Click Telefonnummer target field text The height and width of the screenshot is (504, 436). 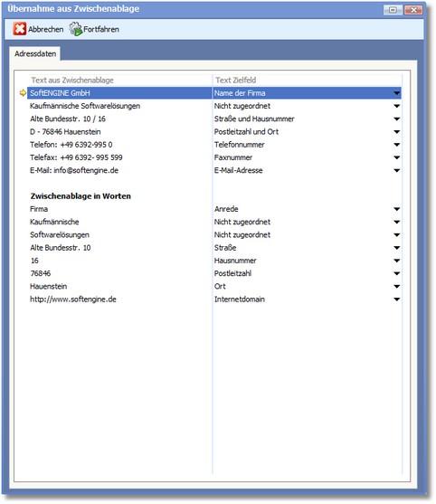pyautogui.click(x=240, y=145)
